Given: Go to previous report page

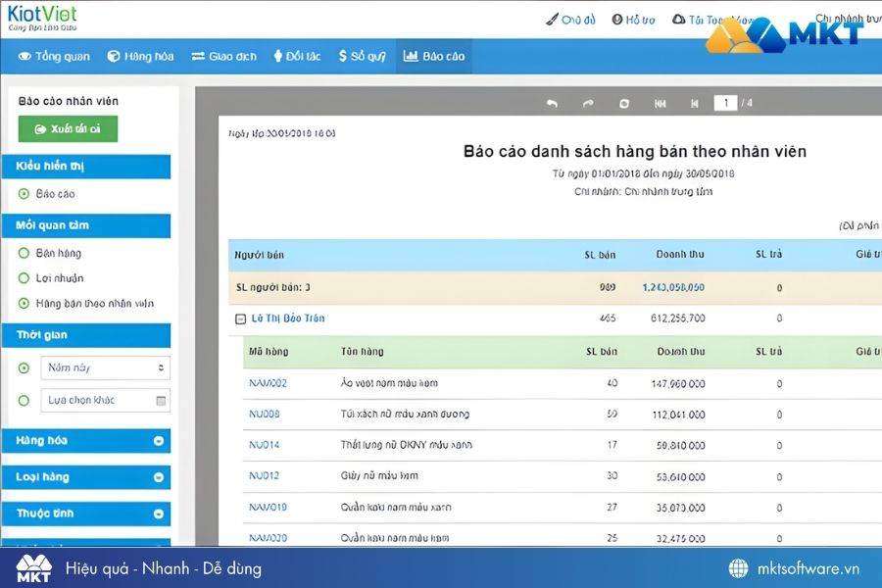Looking at the screenshot, I should [694, 103].
